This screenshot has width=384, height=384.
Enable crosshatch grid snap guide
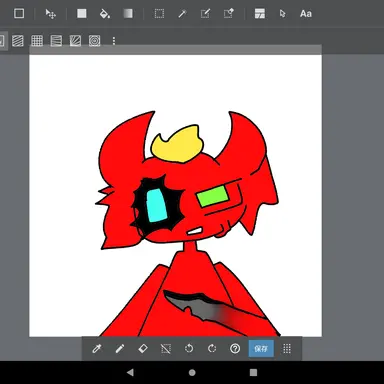tap(37, 41)
